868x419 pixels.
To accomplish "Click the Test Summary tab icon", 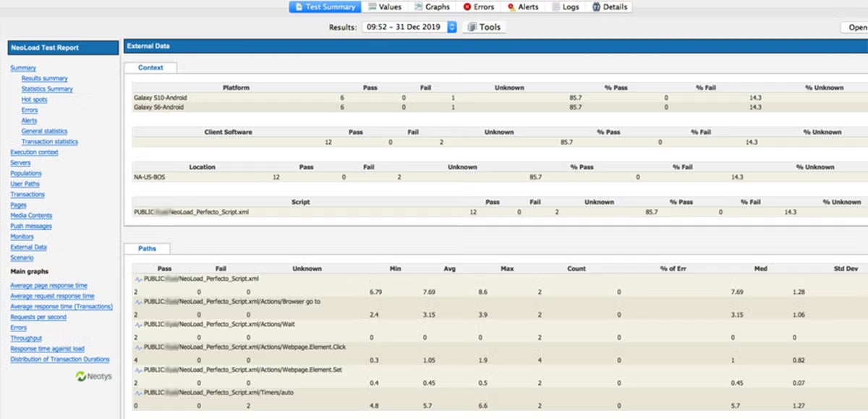I will (297, 7).
